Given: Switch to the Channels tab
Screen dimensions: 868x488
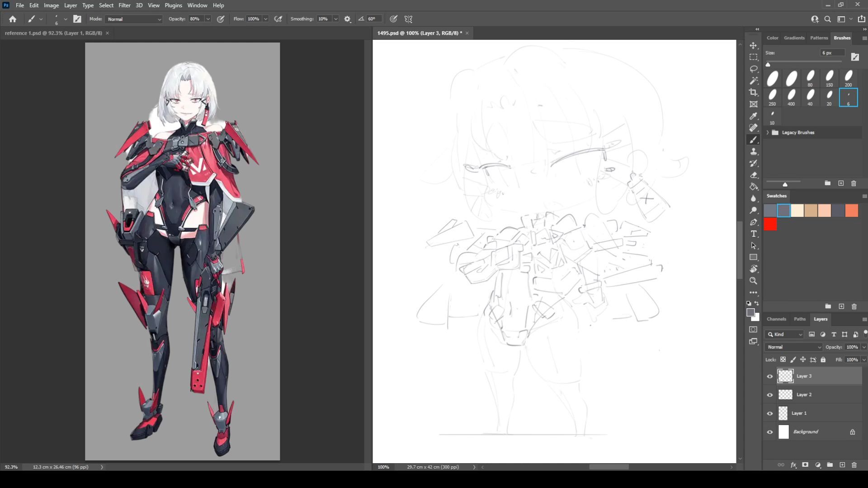Looking at the screenshot, I should click(776, 319).
